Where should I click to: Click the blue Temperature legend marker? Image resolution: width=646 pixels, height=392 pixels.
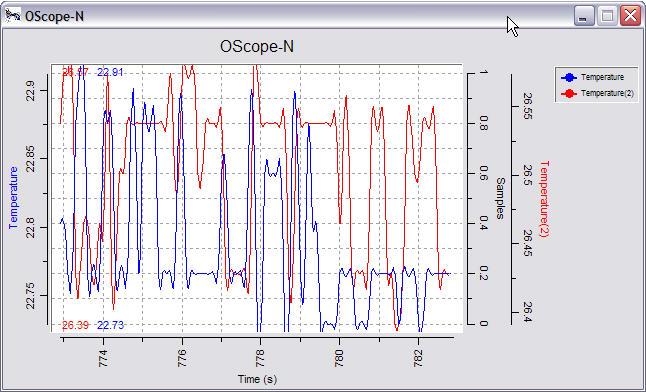point(569,77)
